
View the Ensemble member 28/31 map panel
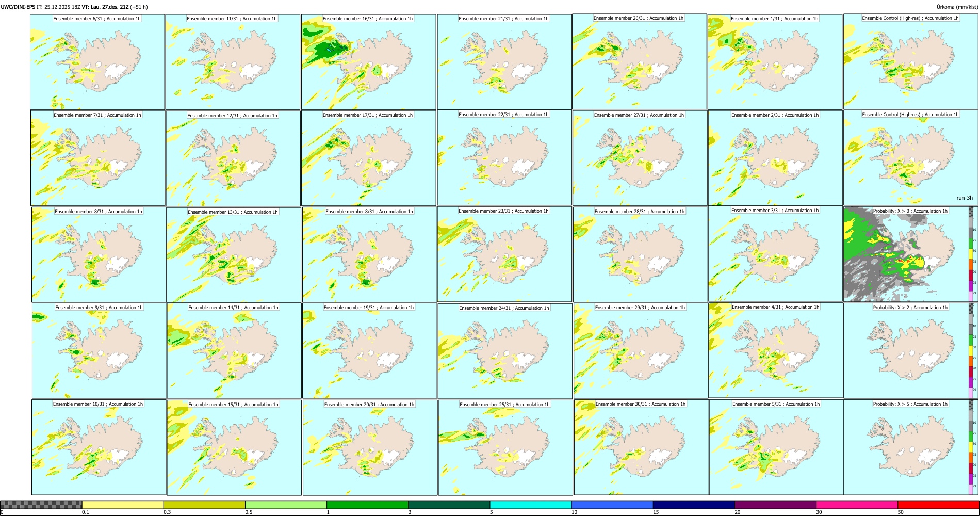[640, 254]
